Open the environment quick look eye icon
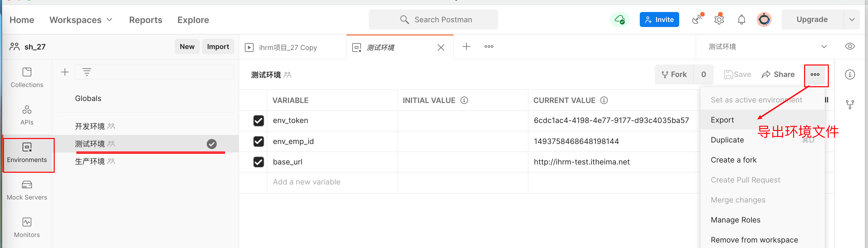This screenshot has height=248, width=868. click(850, 46)
